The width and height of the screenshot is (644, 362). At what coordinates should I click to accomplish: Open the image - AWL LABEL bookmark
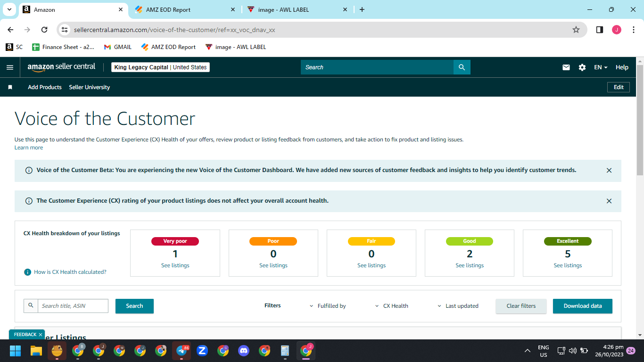236,47
